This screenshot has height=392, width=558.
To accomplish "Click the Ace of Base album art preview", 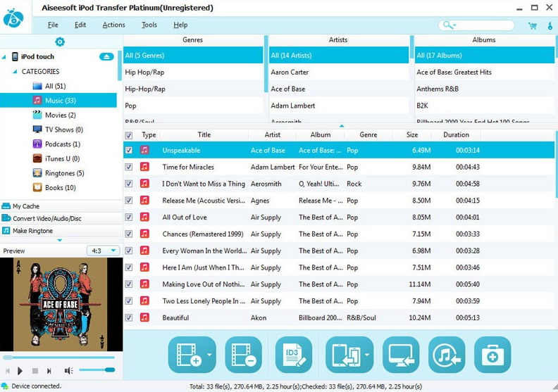I will click(61, 305).
